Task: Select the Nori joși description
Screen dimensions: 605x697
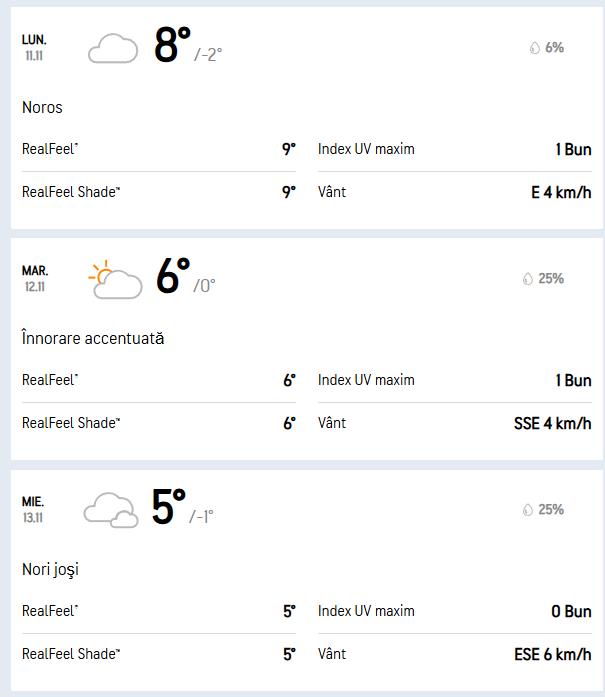Action: click(x=50, y=570)
